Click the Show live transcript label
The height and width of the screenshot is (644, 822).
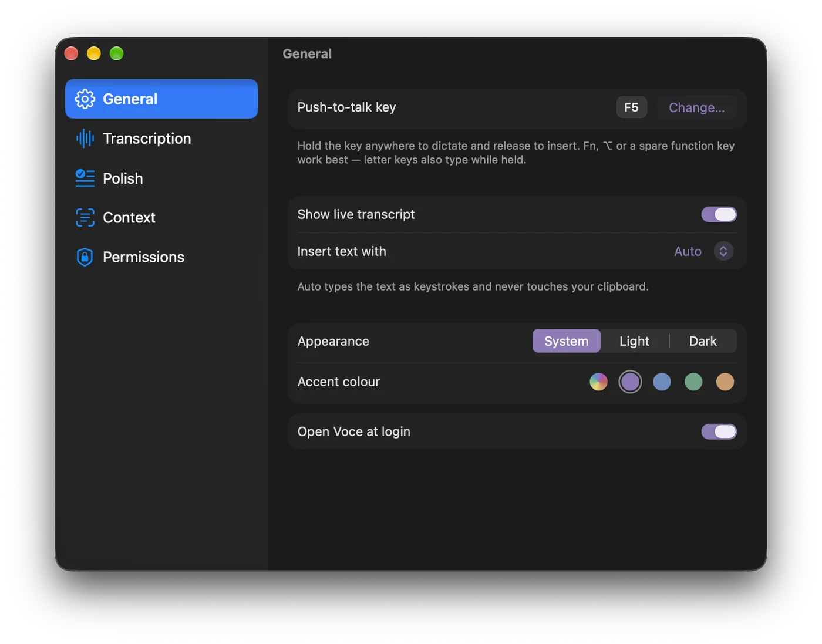[x=356, y=214]
